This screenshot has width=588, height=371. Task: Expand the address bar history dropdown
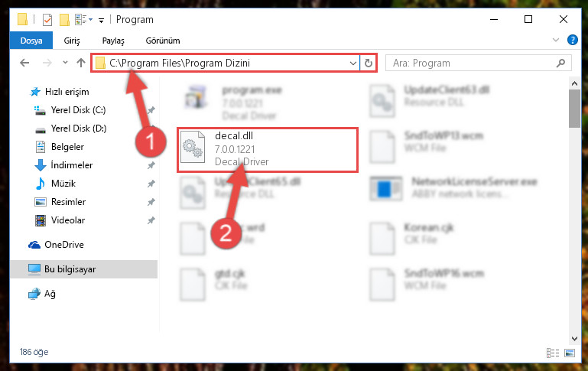(x=352, y=63)
